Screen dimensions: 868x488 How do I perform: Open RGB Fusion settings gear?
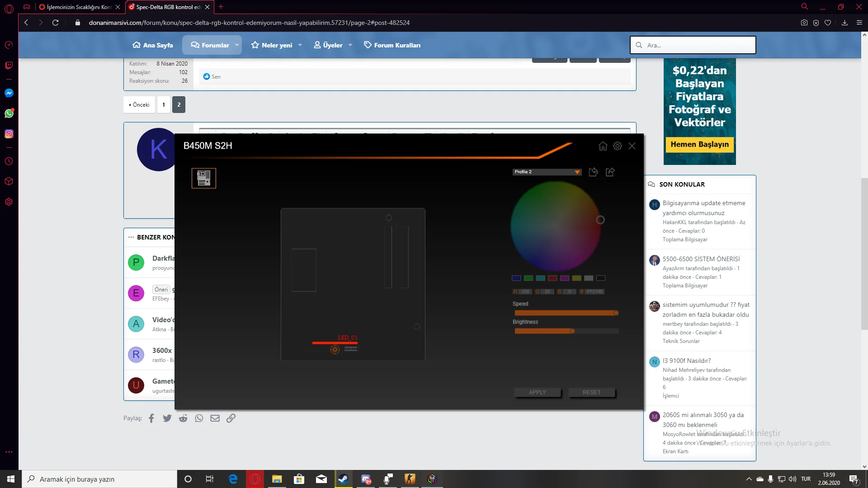coord(618,146)
